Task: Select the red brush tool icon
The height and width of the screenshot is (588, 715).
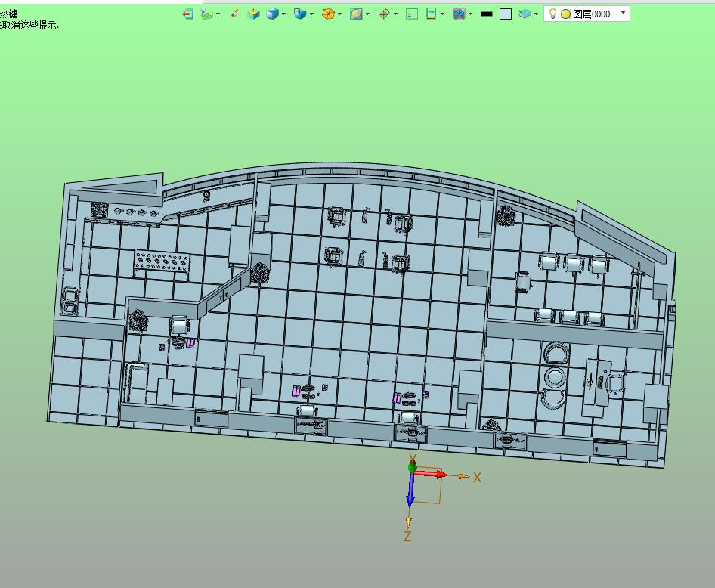Action: point(234,14)
